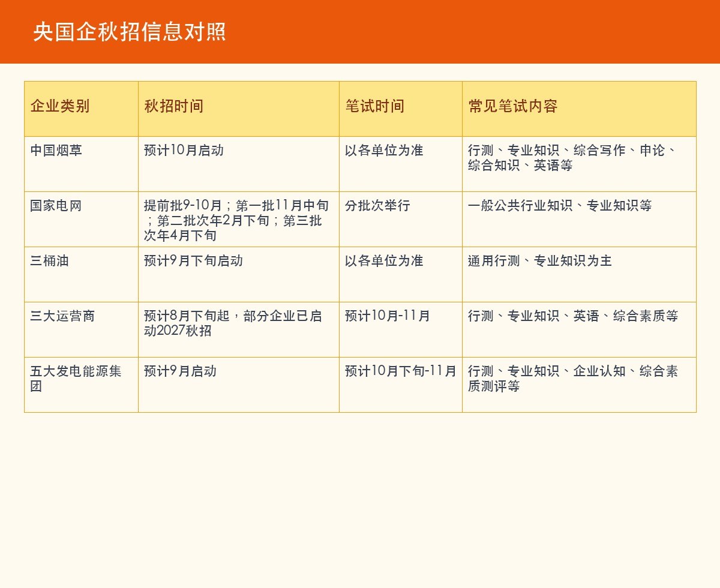Click the 分批次举行 cell
This screenshot has height=588, width=720.
tap(401, 219)
